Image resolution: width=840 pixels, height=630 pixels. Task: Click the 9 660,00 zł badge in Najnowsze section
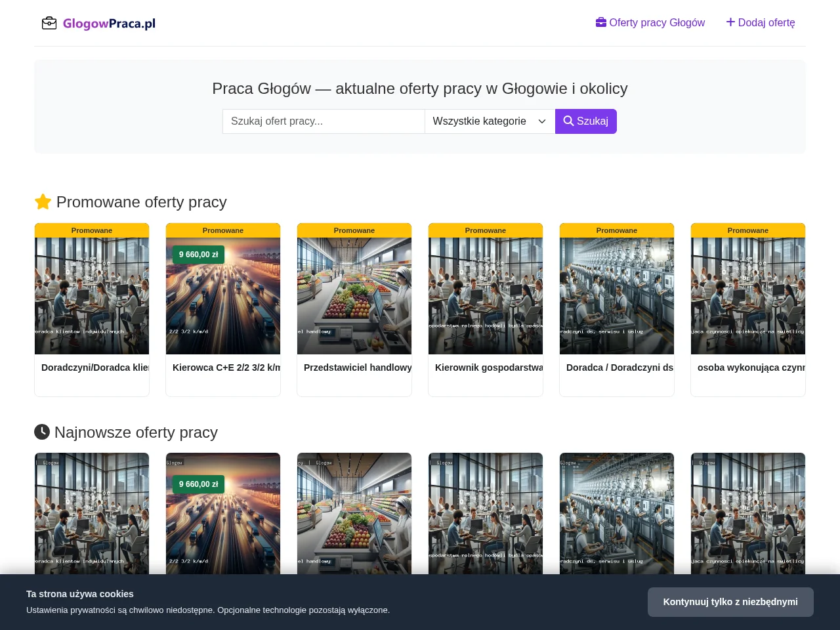pos(198,484)
